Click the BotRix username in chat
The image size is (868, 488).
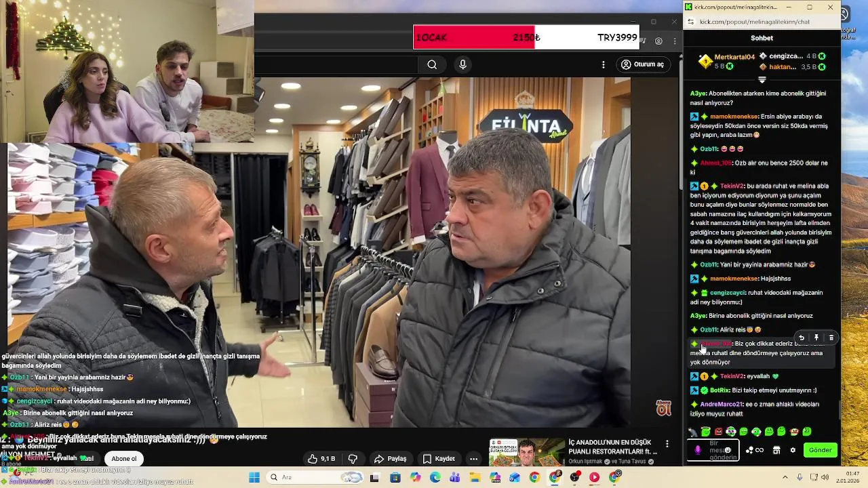(719, 390)
